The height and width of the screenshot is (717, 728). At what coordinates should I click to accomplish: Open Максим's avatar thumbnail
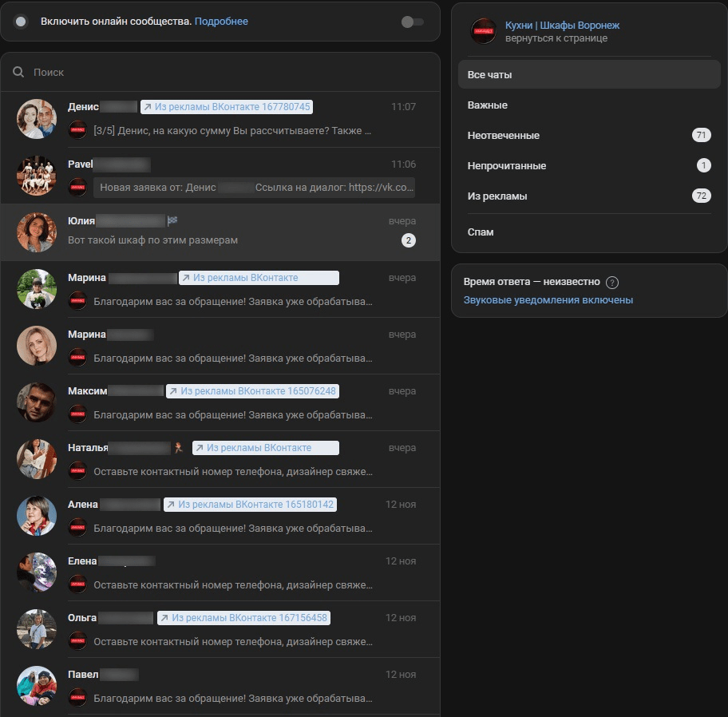tap(37, 402)
